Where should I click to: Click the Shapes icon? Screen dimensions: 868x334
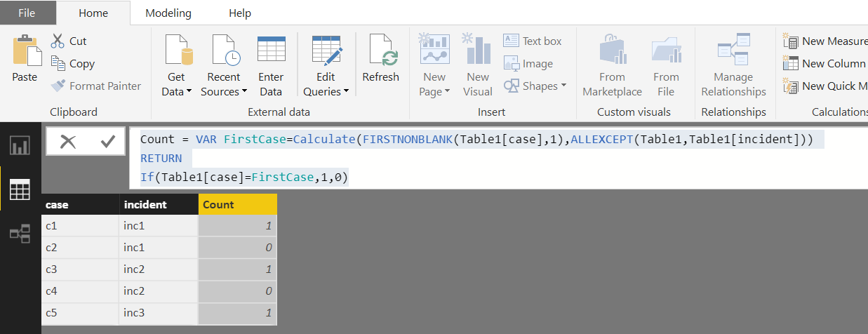[511, 86]
